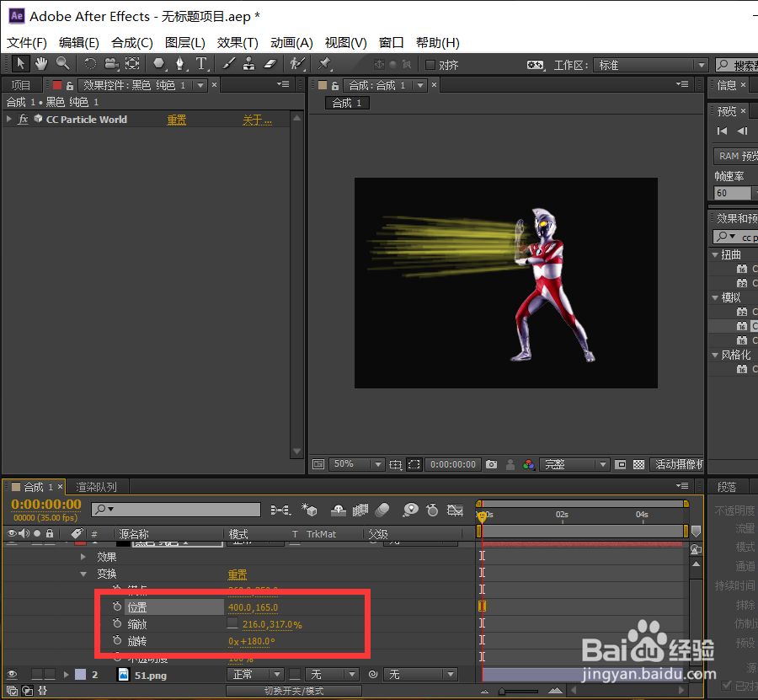Screen dimensions: 758x700
Task: Click the red label color of the effect controls layer
Action: (x=57, y=86)
